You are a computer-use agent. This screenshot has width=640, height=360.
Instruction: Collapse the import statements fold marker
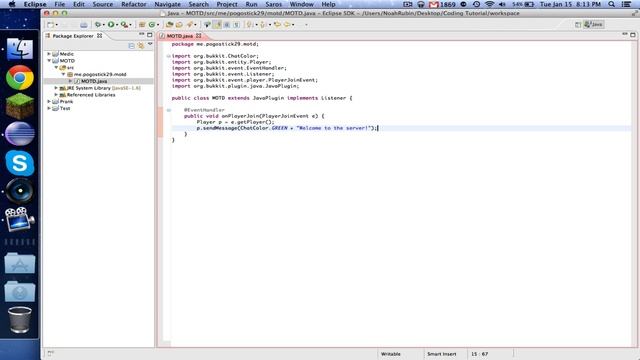point(168,56)
